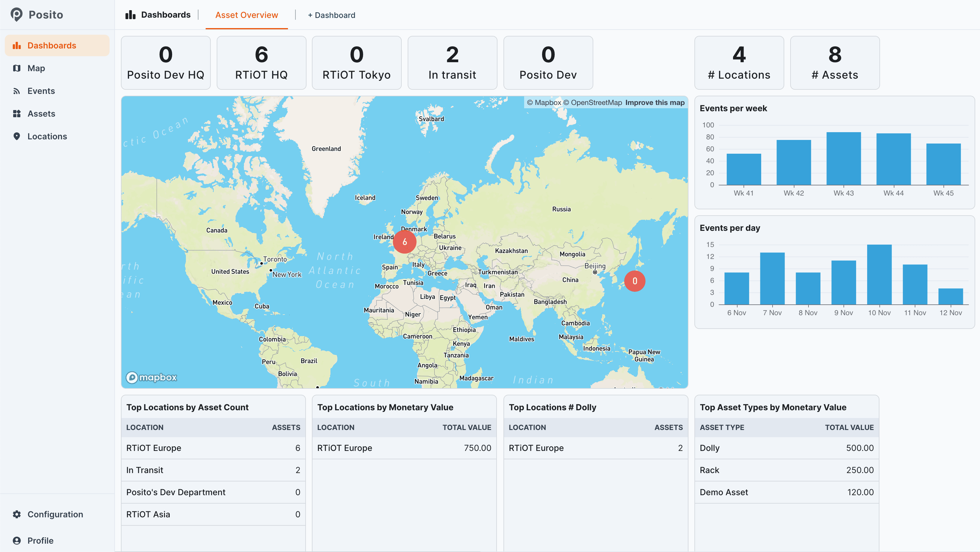980x552 pixels.
Task: Open the Dashboards tab at the top
Action: click(x=158, y=14)
